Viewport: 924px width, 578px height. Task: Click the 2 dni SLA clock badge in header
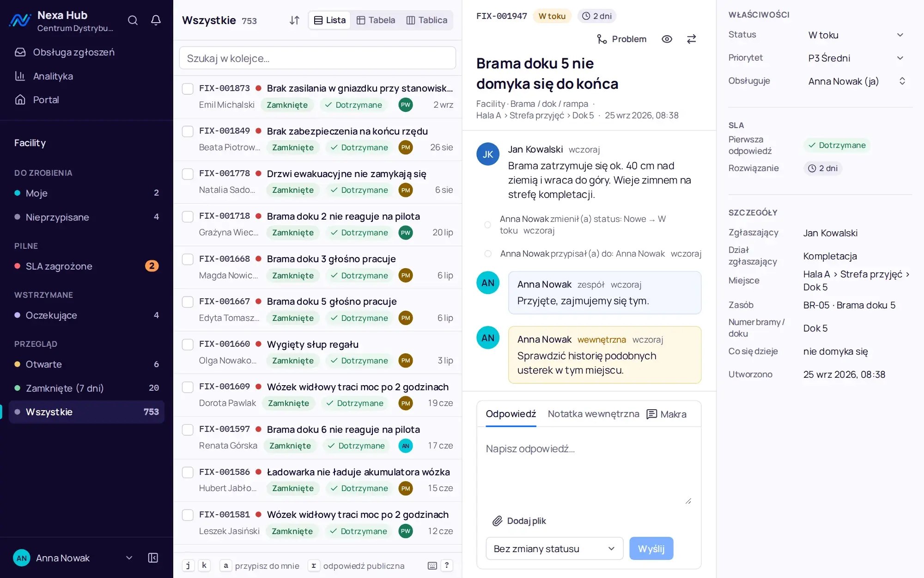[597, 16]
